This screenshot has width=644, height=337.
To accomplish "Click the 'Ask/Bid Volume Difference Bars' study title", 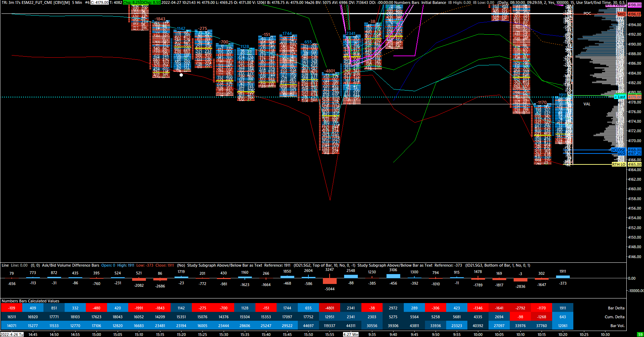I will 71,265.
